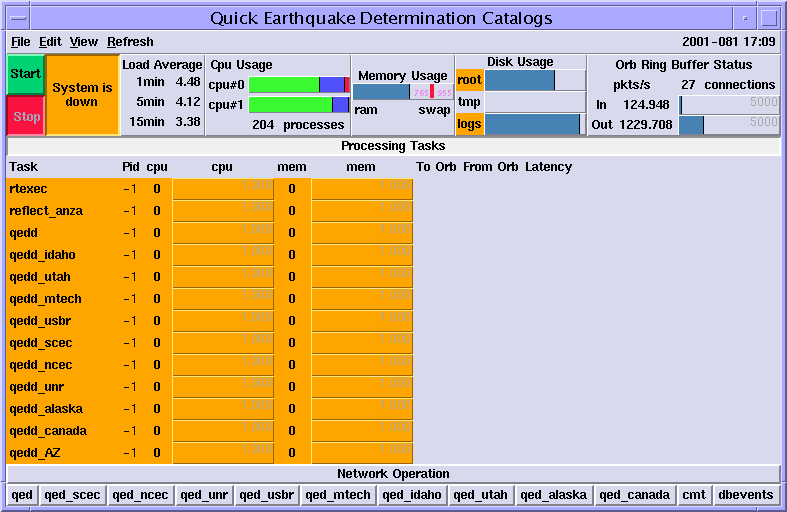The image size is (787, 512).
Task: Click the Processing Tasks header bar
Action: (x=394, y=146)
